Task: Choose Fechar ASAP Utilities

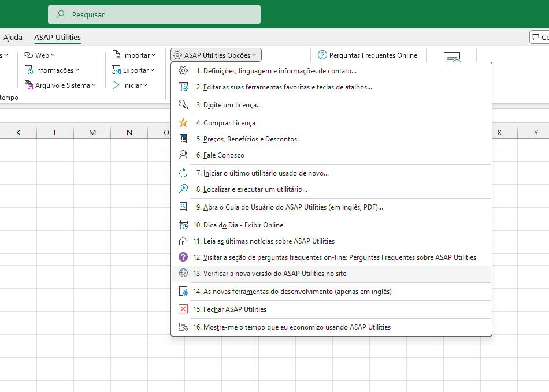Action: [331, 309]
